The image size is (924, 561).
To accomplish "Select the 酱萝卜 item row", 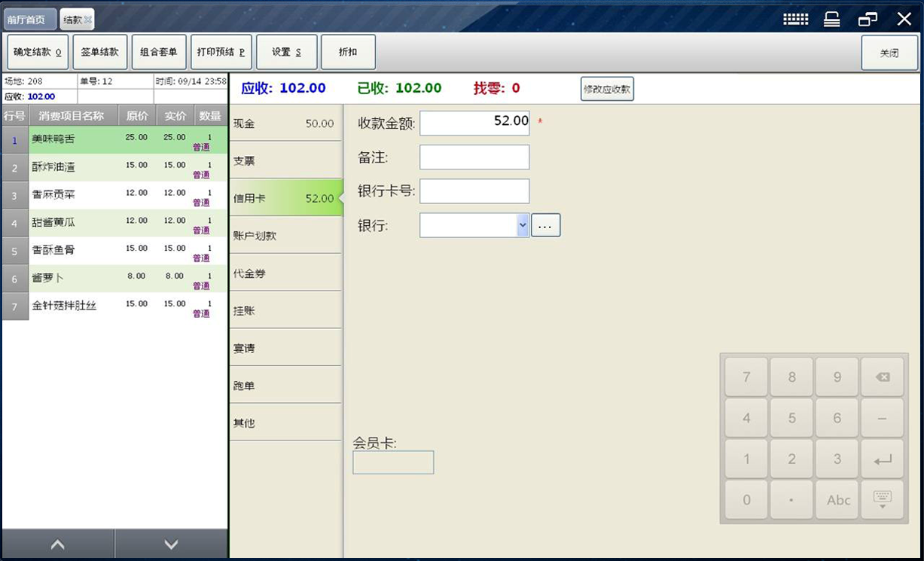I will (114, 278).
